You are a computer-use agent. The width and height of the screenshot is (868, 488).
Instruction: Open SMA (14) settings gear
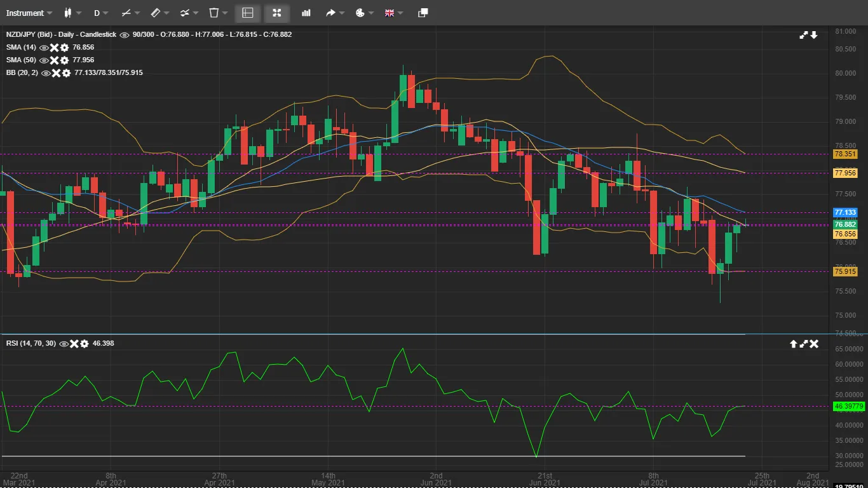coord(64,48)
